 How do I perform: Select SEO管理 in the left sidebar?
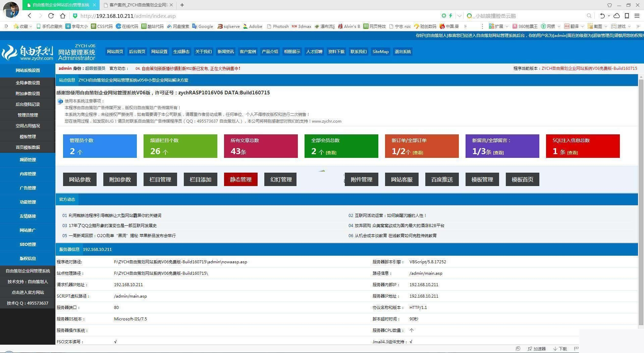tap(28, 244)
